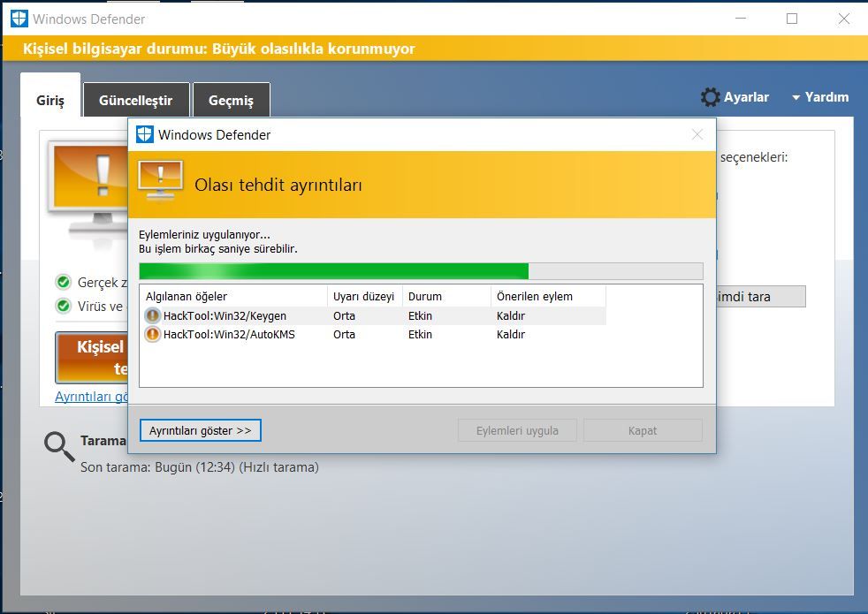Open the Ayrıntıları link in main window
Viewport: 868px width, 614px height.
92,397
